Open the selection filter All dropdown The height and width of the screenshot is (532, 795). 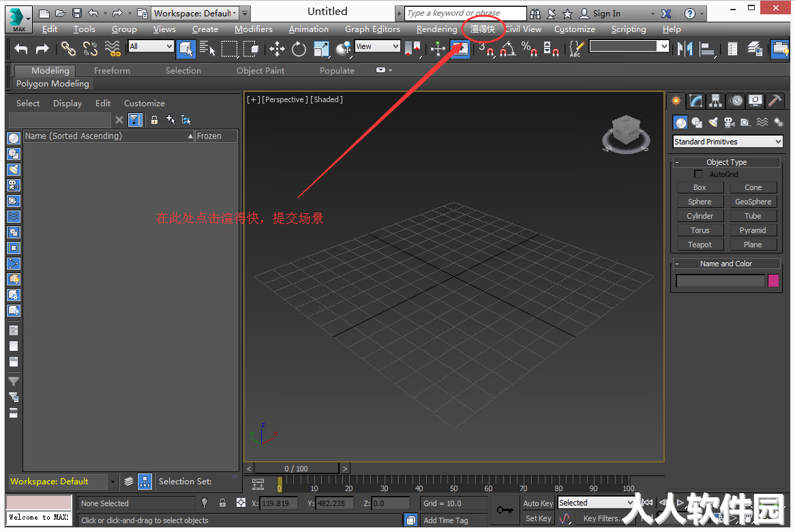tap(151, 46)
